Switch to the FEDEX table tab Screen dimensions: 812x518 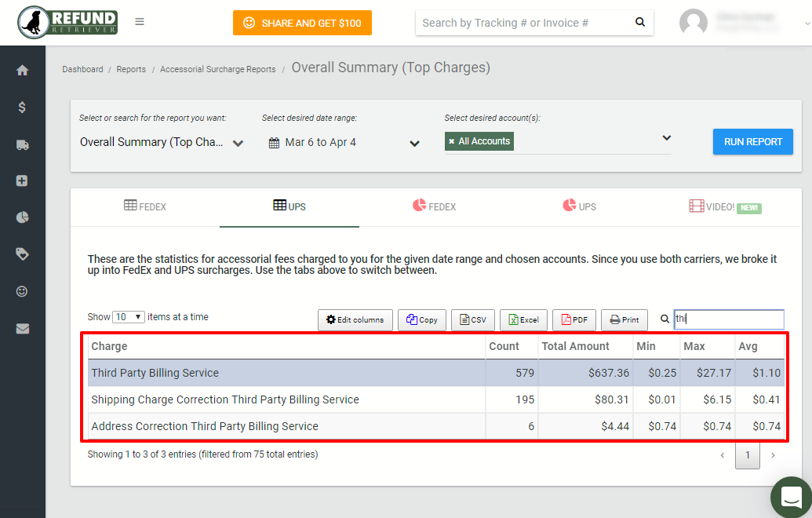click(144, 206)
